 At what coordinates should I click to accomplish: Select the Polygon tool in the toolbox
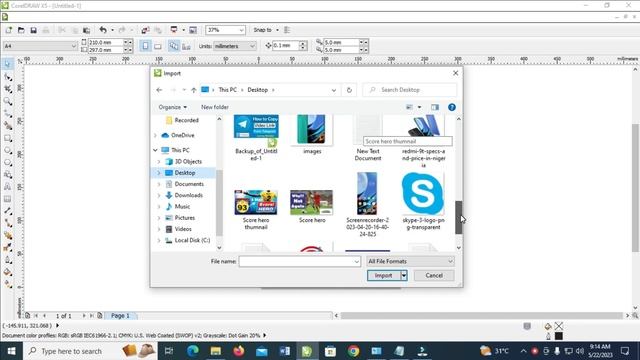(7, 162)
